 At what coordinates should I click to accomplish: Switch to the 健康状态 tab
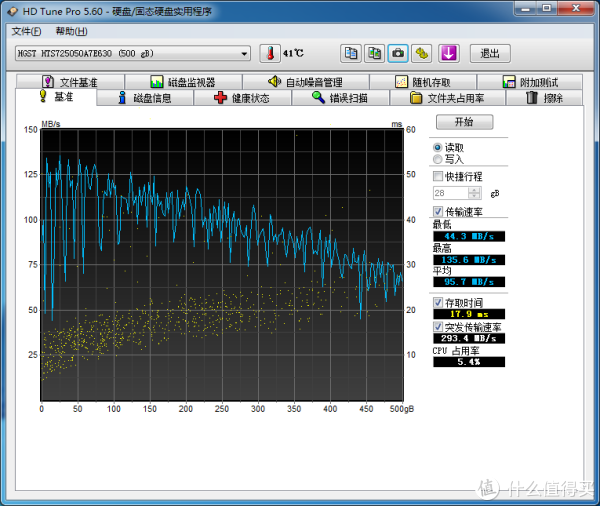[x=242, y=98]
